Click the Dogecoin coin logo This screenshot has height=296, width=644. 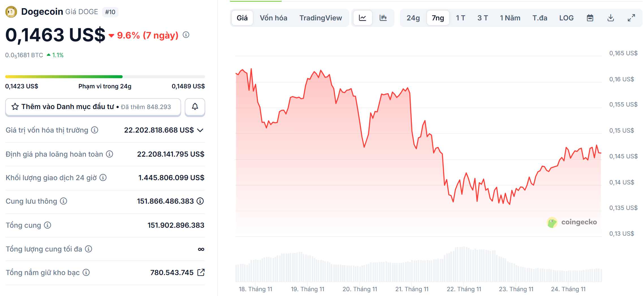point(11,12)
